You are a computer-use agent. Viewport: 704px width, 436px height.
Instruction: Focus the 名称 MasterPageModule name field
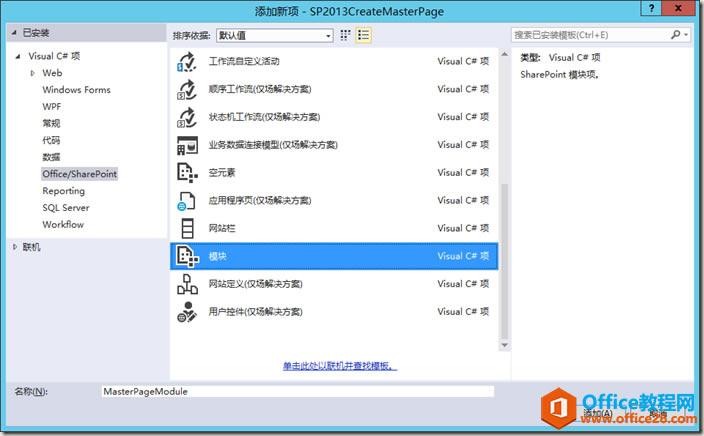pos(298,392)
